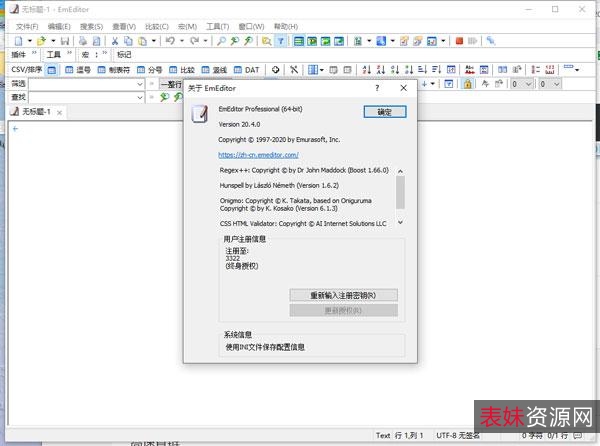This screenshot has width=600, height=446.
Task: Click the EmEditor notepad icon in About dialog
Action: tap(200, 114)
